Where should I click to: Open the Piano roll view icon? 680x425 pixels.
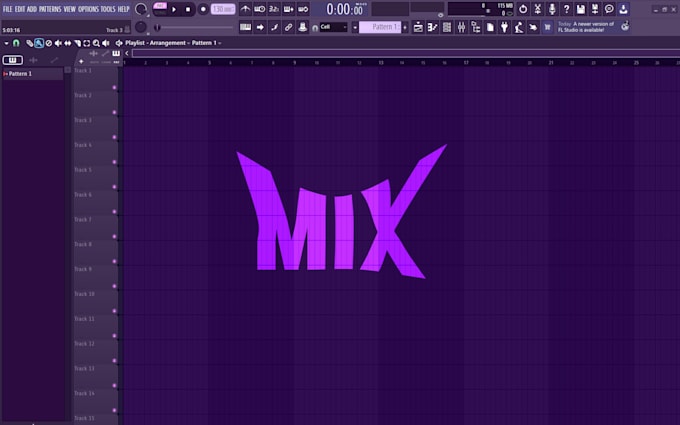click(432, 27)
